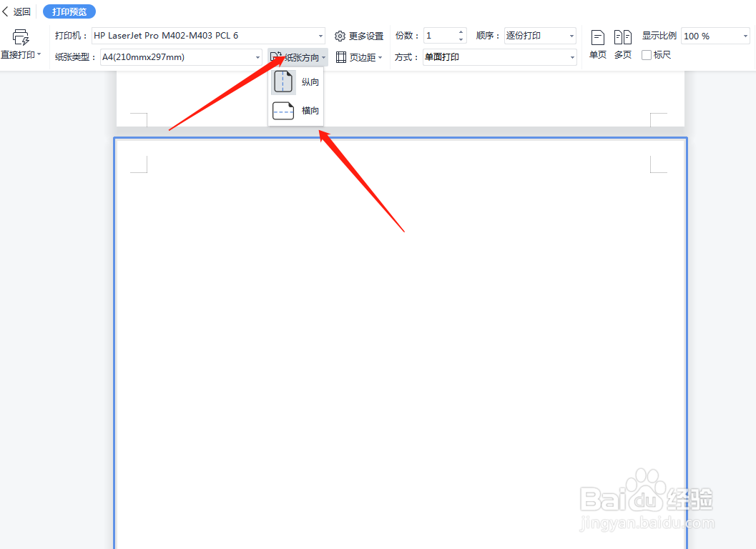756x549 pixels.
Task: Select the 横向 menu label
Action: 310,110
